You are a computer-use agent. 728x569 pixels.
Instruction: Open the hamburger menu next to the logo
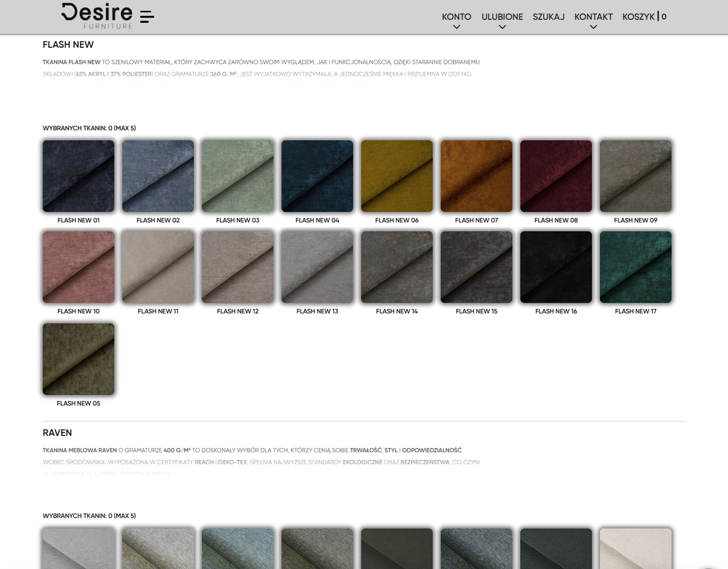pyautogui.click(x=147, y=17)
